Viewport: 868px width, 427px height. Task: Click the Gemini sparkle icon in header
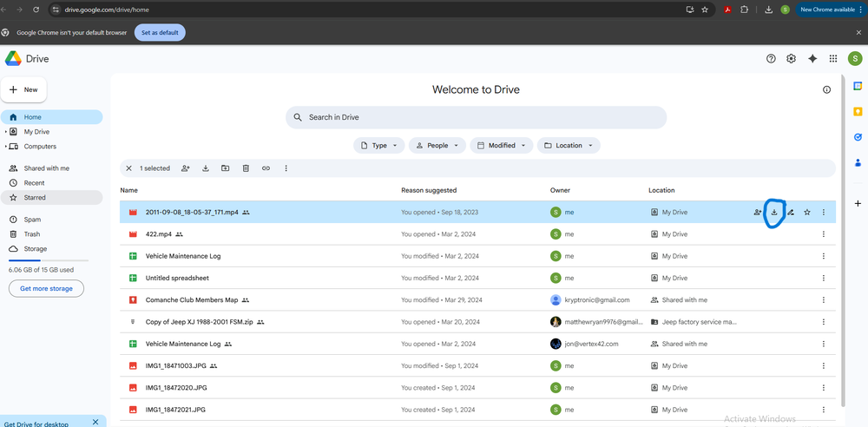[812, 59]
